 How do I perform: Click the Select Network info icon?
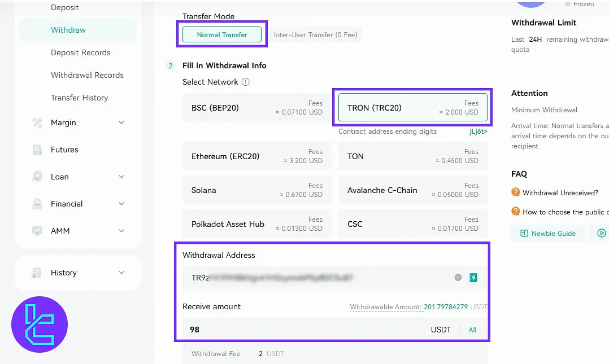click(x=245, y=82)
